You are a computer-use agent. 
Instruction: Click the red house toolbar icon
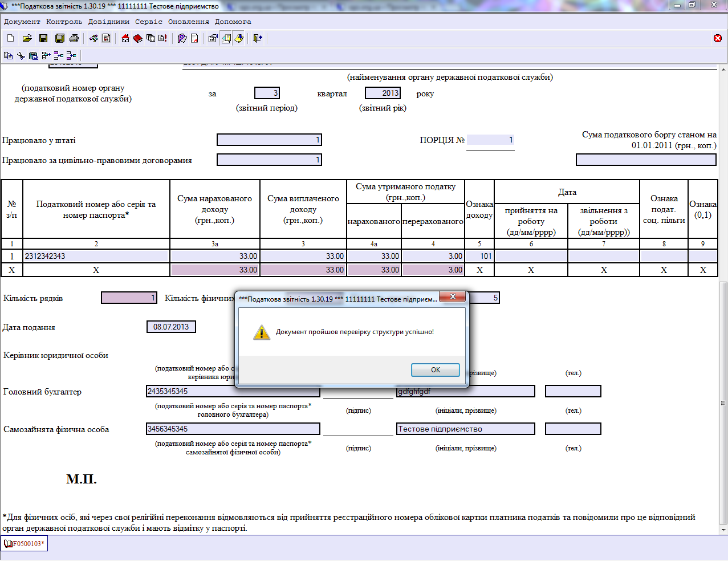(125, 38)
